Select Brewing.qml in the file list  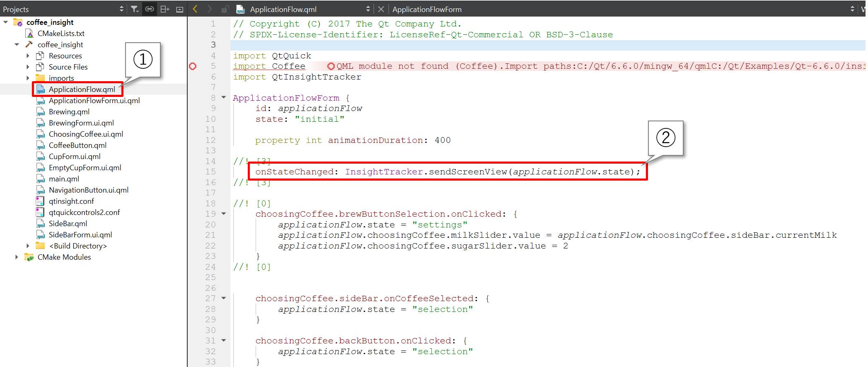tap(69, 112)
